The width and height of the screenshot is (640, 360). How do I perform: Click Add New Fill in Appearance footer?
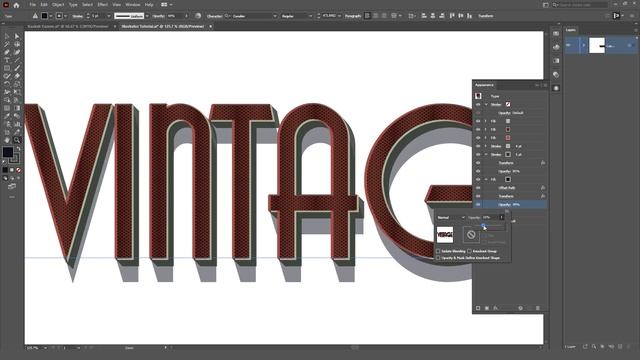[487, 308]
